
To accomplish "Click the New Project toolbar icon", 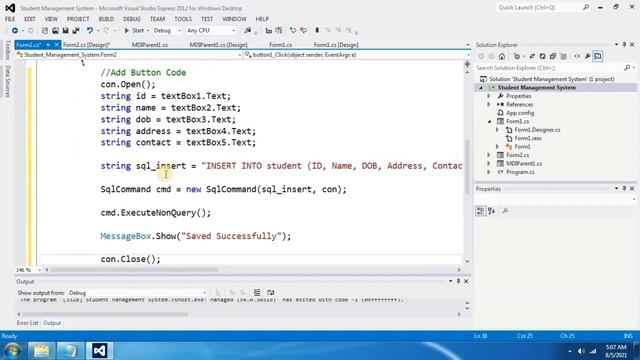I will tap(45, 31).
